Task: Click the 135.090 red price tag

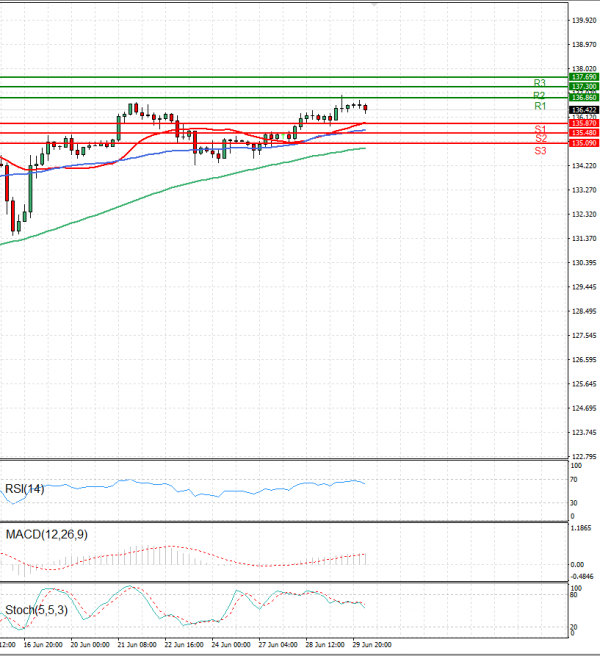Action: 583,143
